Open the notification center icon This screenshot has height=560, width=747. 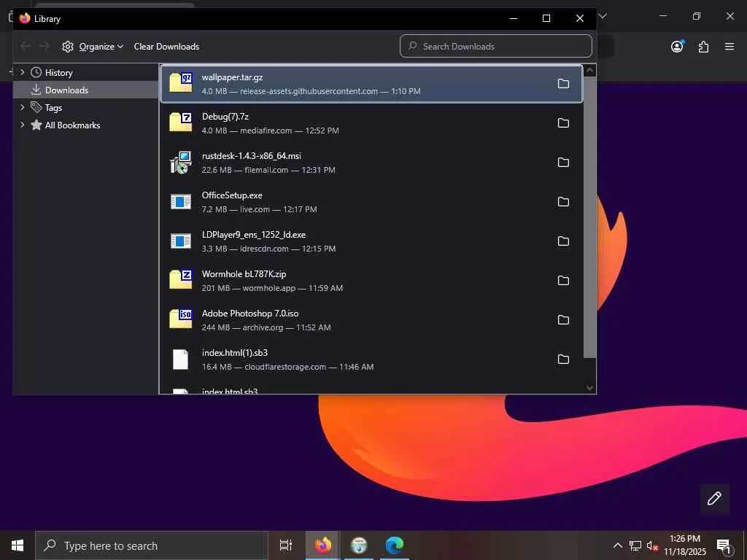pyautogui.click(x=724, y=545)
